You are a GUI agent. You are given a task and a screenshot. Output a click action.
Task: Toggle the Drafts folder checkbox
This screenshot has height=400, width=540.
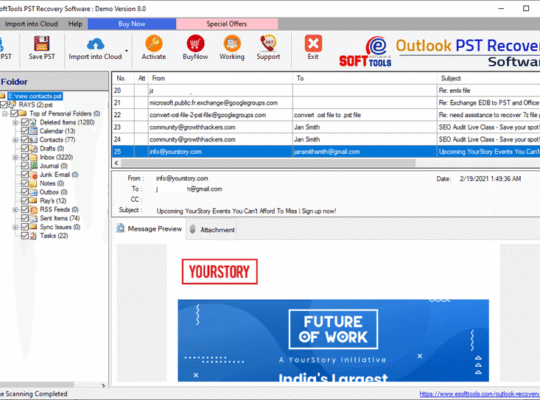(25, 148)
